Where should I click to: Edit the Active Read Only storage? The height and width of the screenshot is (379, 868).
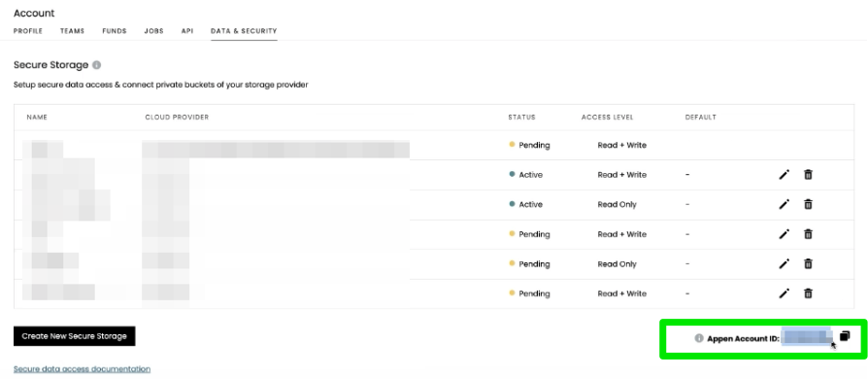click(x=784, y=204)
